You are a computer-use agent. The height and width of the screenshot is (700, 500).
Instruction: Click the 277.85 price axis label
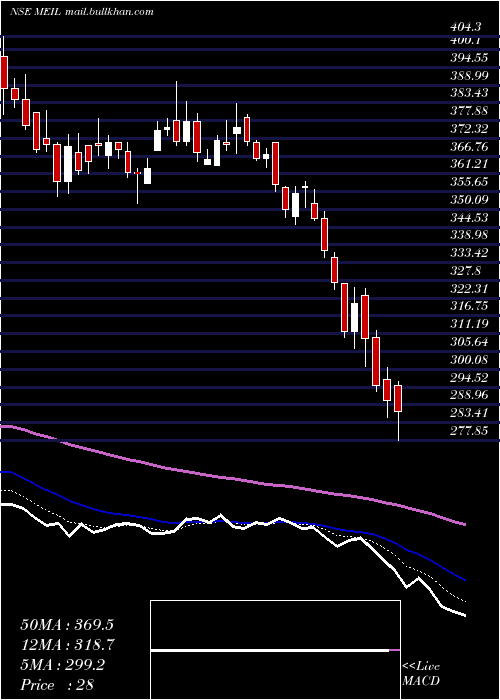[470, 430]
